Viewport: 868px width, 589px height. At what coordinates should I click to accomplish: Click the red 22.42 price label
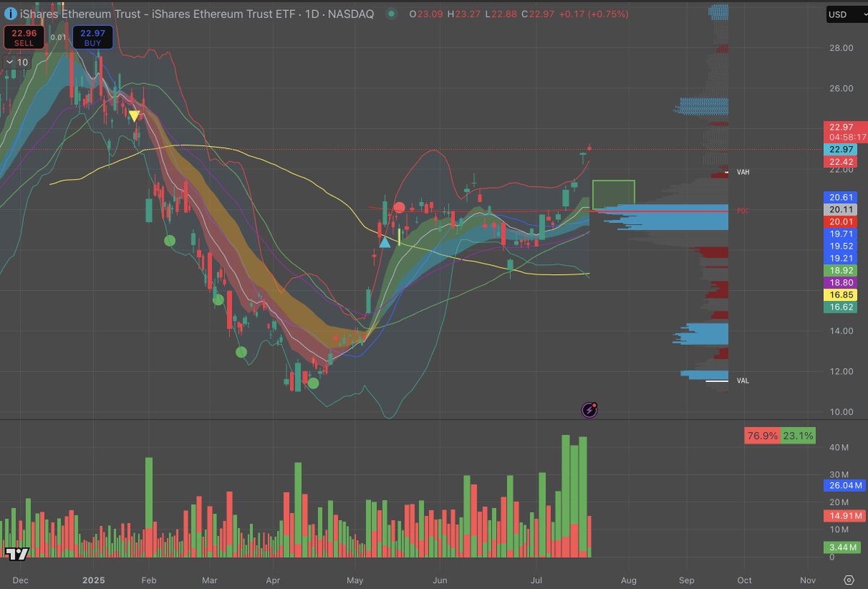(841, 161)
